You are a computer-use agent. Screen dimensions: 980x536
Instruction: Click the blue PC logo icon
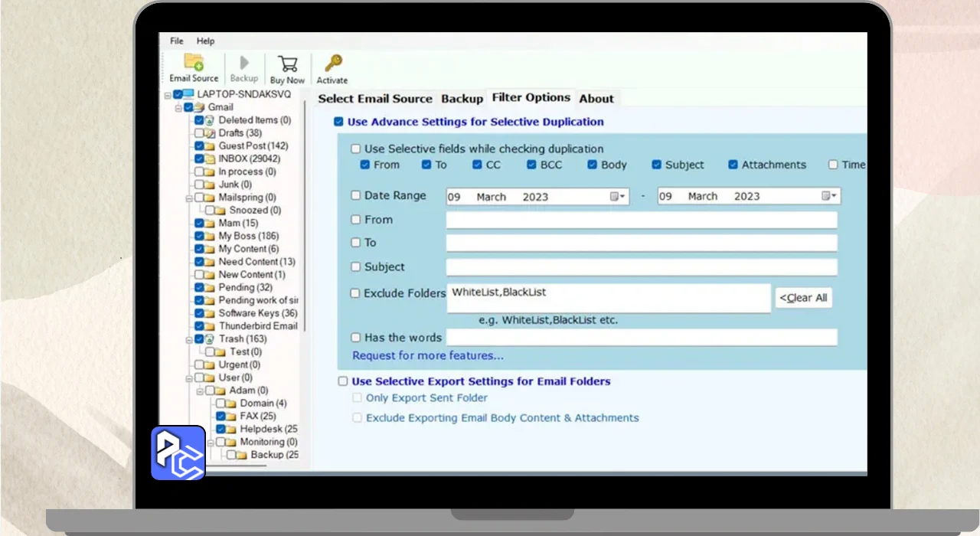tap(178, 453)
